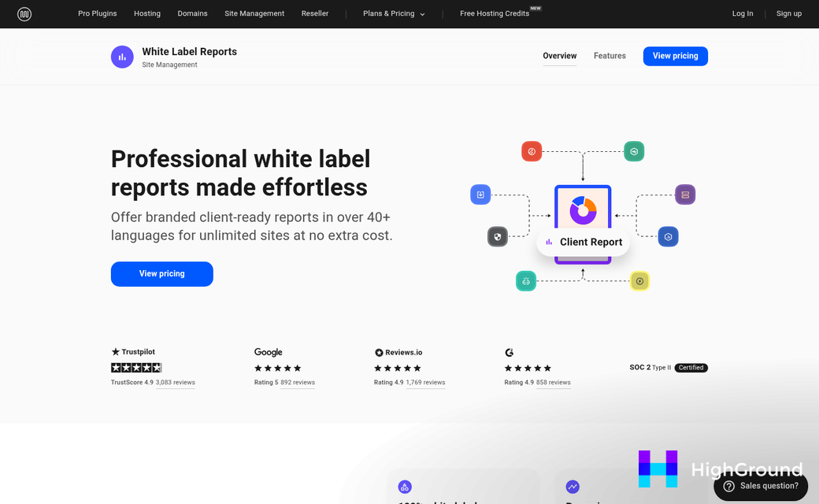Image resolution: width=819 pixels, height=504 pixels.
Task: Select the red blocked/error status icon
Action: click(532, 151)
